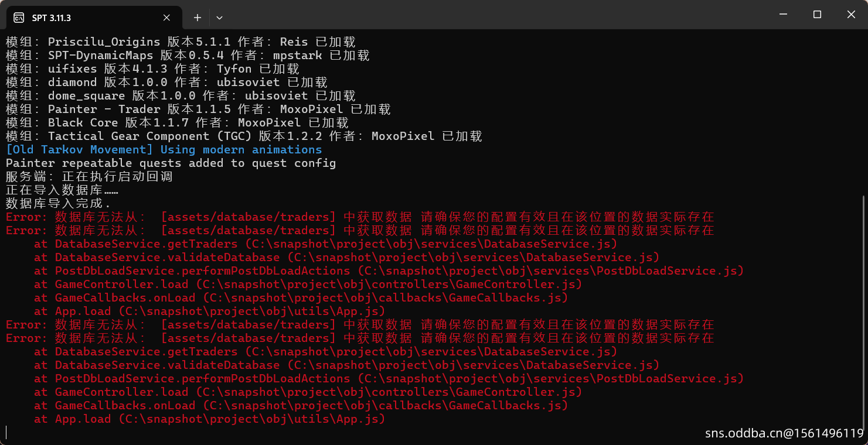
Task: Click the Tactical Gear Component (TGC) line
Action: pyautogui.click(x=244, y=136)
